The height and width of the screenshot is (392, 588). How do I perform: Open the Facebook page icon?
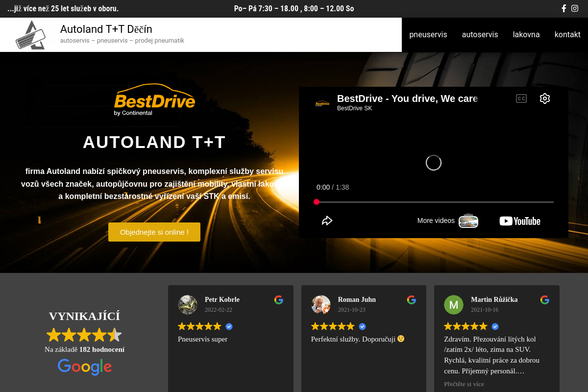point(564,8)
